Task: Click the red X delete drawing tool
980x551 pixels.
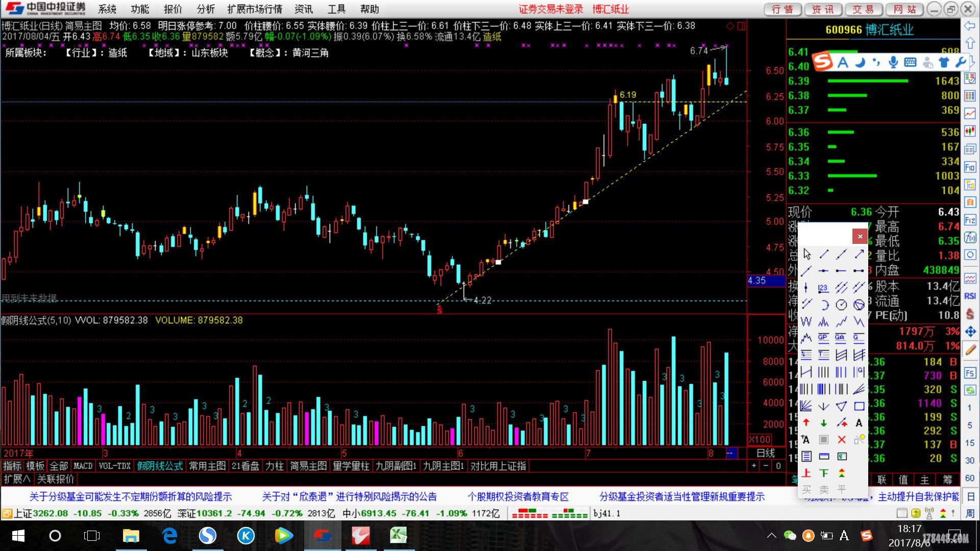Action: pyautogui.click(x=842, y=439)
